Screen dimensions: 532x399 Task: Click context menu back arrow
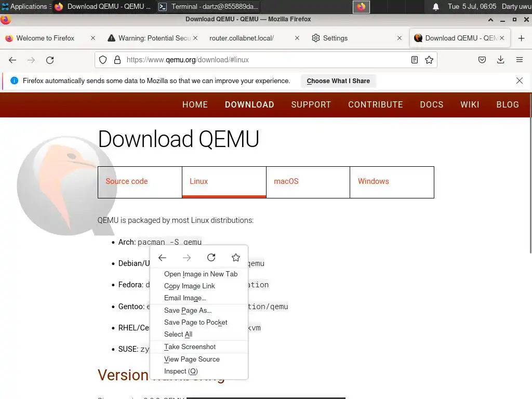[162, 258]
